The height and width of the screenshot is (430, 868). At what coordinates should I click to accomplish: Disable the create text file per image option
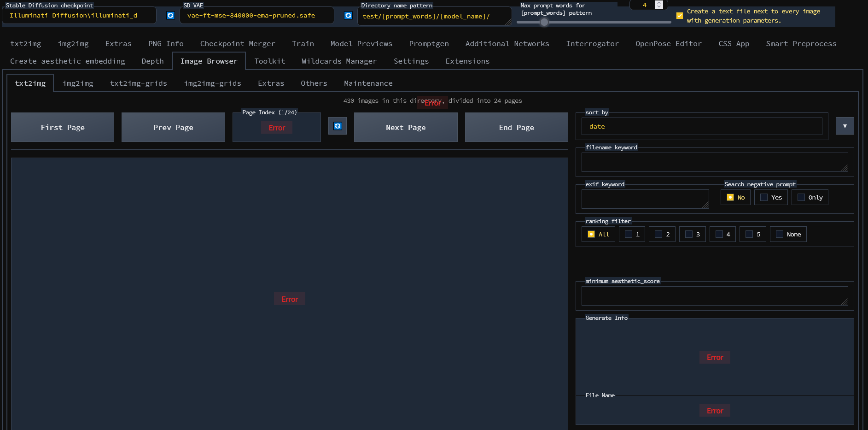click(680, 16)
